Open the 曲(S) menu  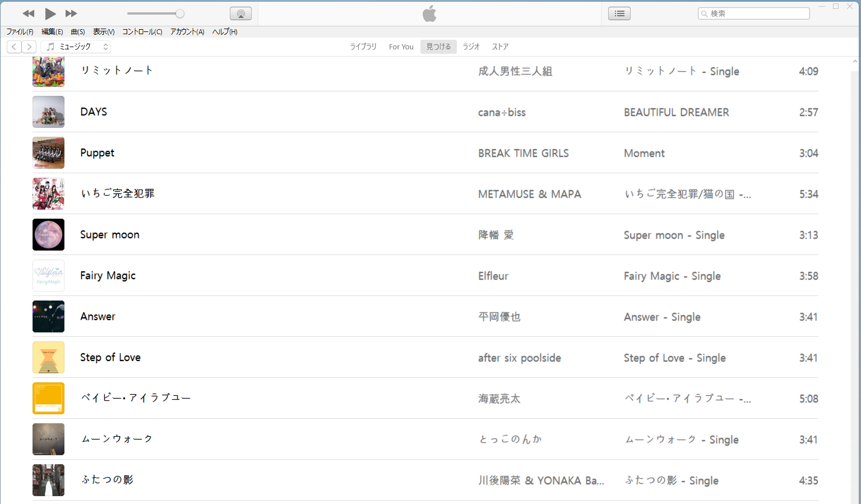coord(78,32)
